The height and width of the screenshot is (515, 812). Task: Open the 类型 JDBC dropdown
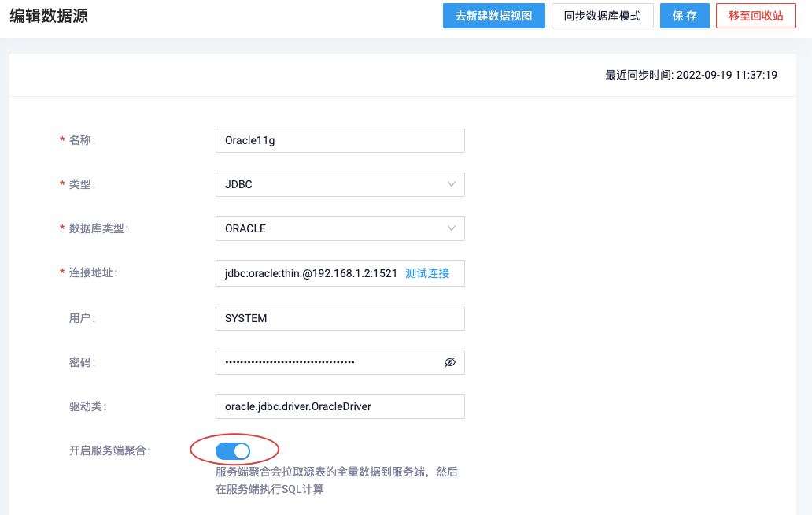pos(340,184)
